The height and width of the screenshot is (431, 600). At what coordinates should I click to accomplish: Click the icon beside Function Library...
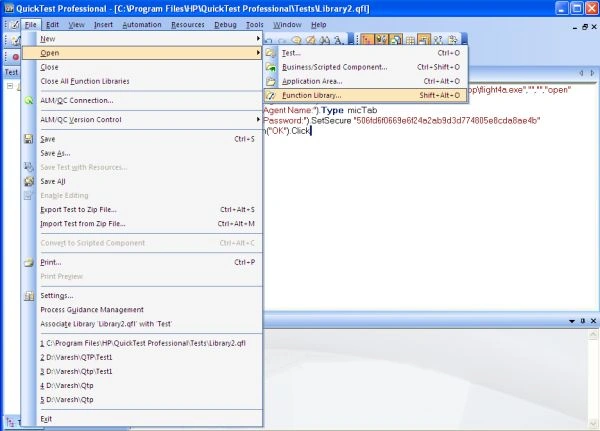271,95
